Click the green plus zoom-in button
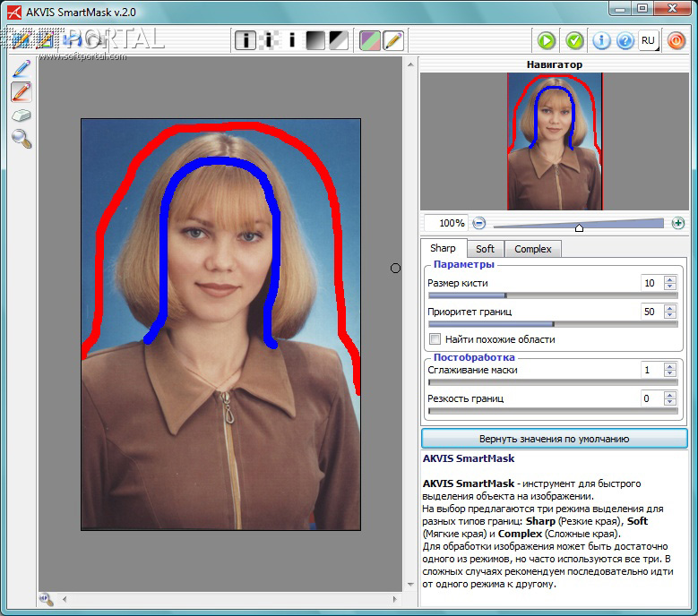 677,223
